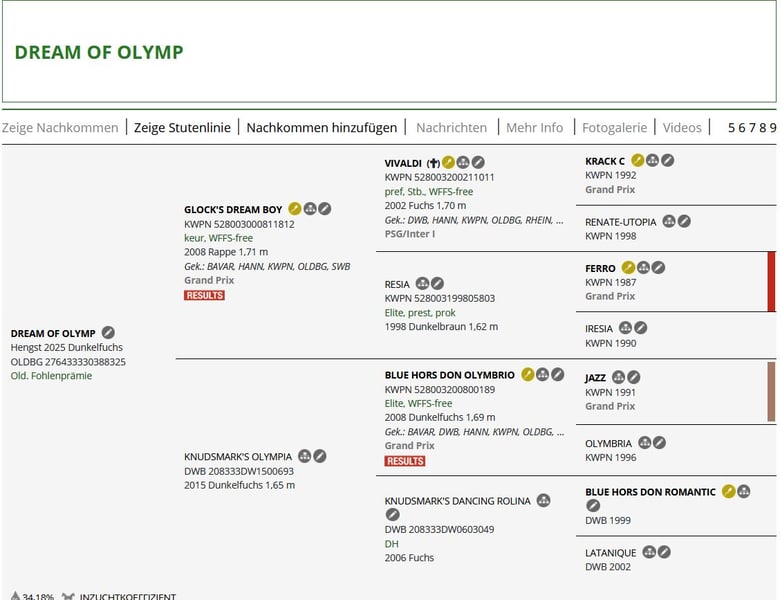
Task: Click text 'KWPN 528003200211011'
Action: click(x=440, y=177)
